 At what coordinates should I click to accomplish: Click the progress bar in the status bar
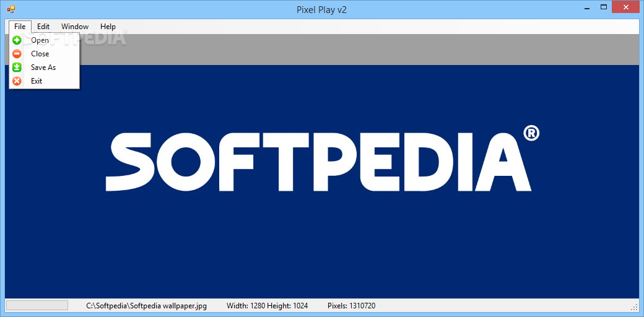(37, 305)
